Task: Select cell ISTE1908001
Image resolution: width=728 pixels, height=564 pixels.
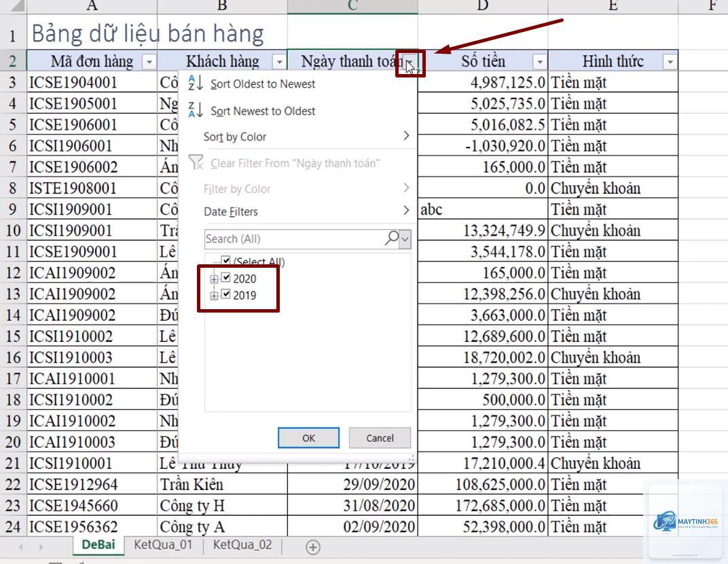Action: point(92,188)
